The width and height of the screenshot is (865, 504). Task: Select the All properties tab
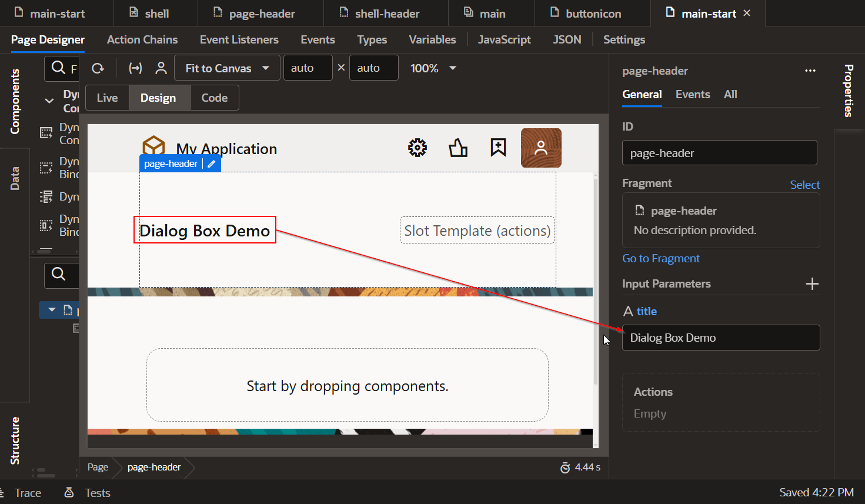[x=730, y=94]
